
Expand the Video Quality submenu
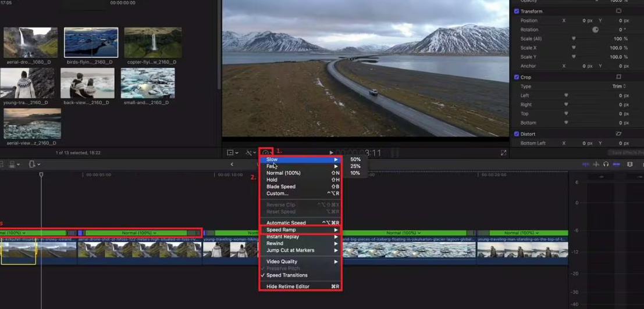click(300, 261)
